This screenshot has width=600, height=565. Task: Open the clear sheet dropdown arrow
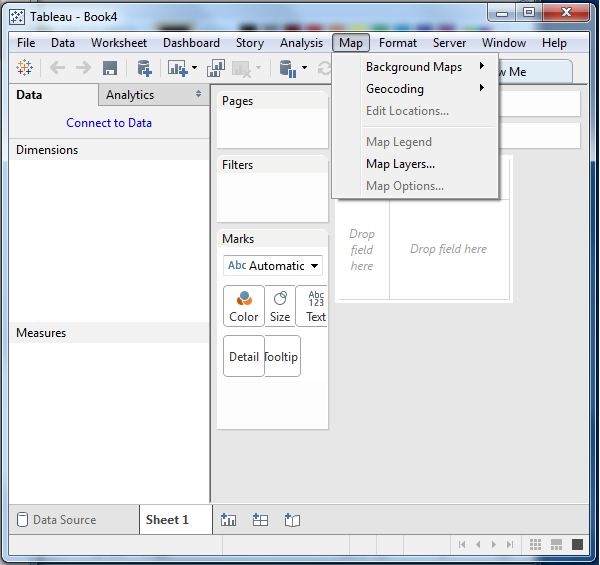(258, 68)
